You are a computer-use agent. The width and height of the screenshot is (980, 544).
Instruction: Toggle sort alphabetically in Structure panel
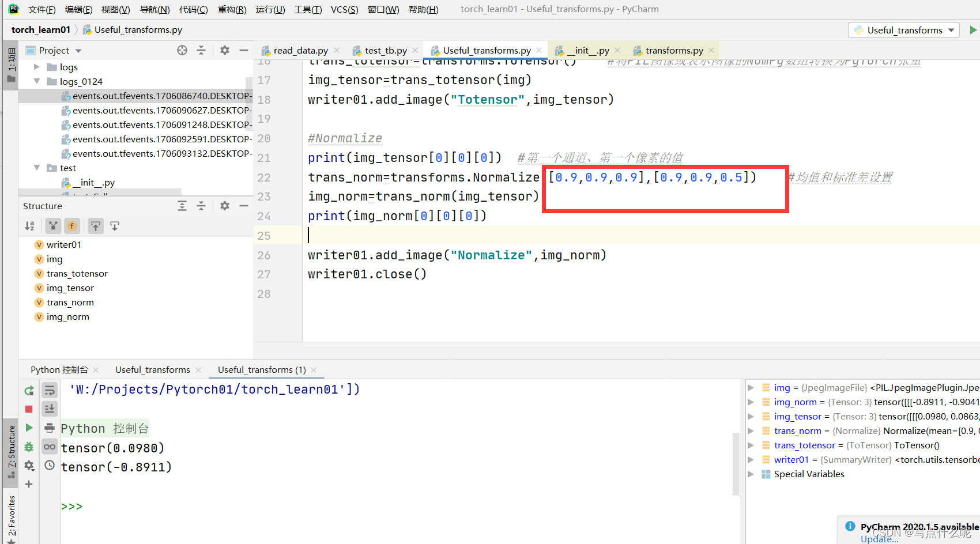[x=29, y=226]
